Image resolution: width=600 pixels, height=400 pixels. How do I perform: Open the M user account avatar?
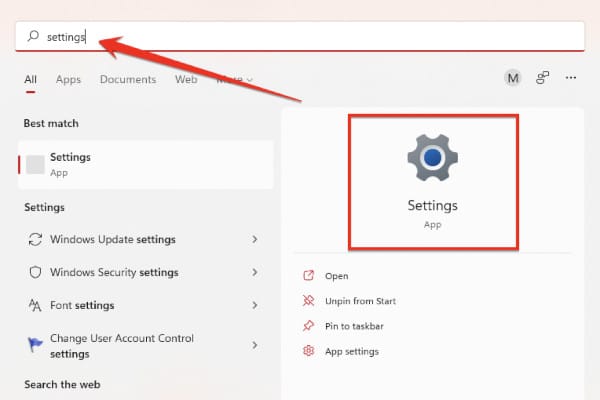(513, 78)
